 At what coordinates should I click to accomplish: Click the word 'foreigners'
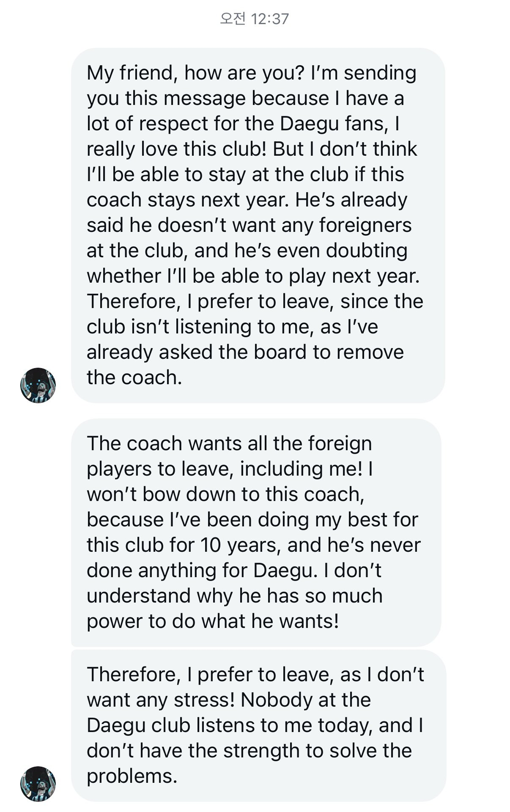pos(365,225)
